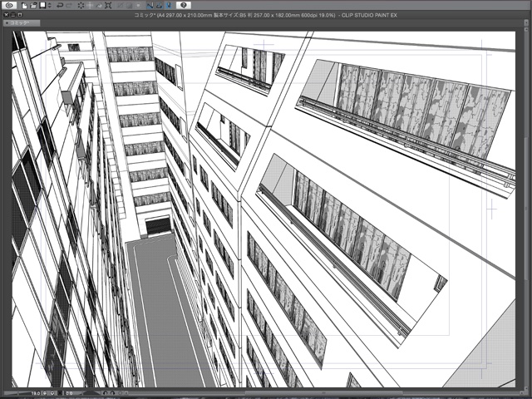Click the Deselect toolbar icon
The width and height of the screenshot is (532, 399).
[x=120, y=6]
